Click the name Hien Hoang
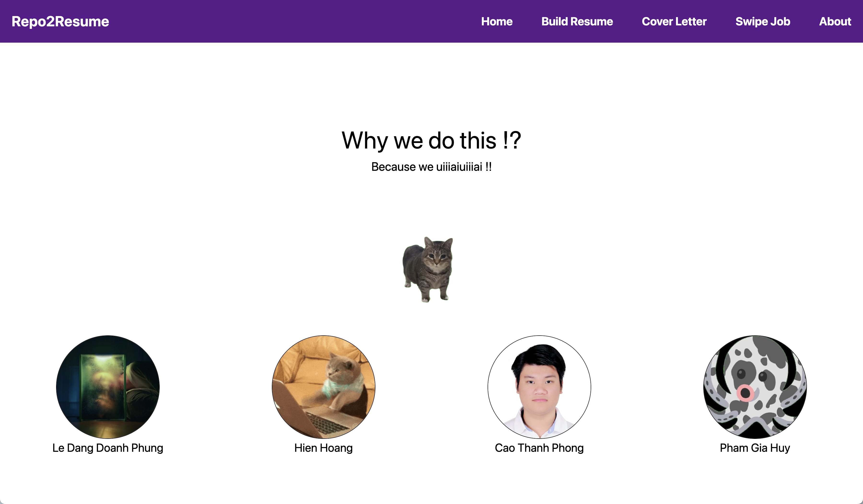The image size is (863, 504). [x=323, y=448]
